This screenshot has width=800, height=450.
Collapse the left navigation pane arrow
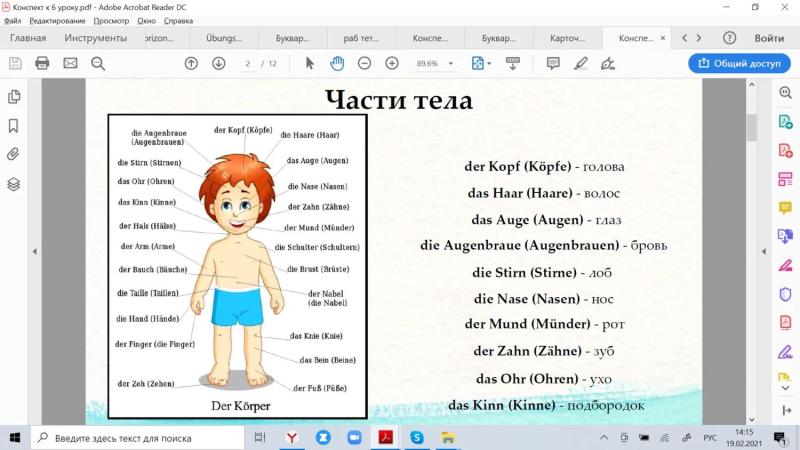[35, 252]
